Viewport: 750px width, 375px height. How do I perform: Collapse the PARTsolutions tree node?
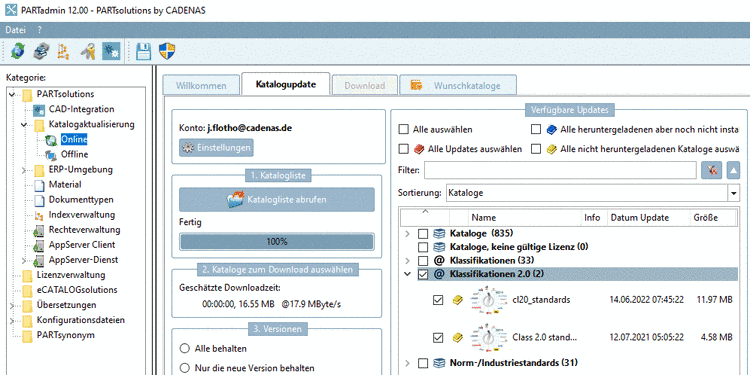tap(12, 94)
